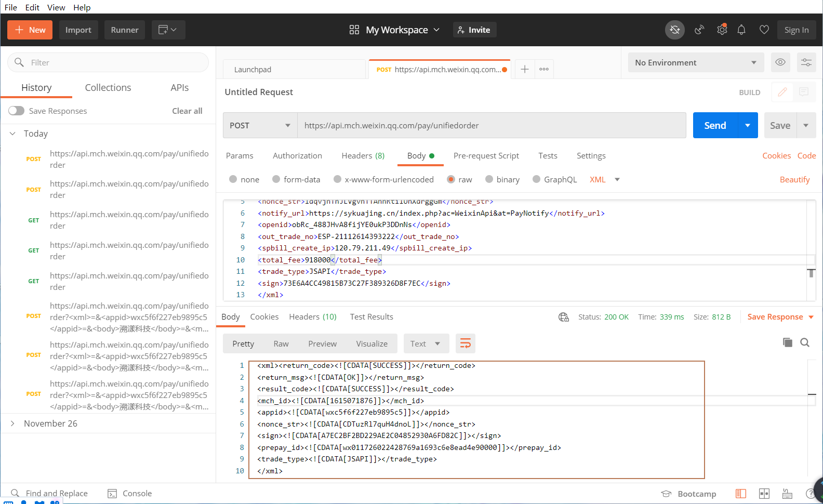Switch to two-pane view icon
This screenshot has width=823, height=504.
coord(764,494)
